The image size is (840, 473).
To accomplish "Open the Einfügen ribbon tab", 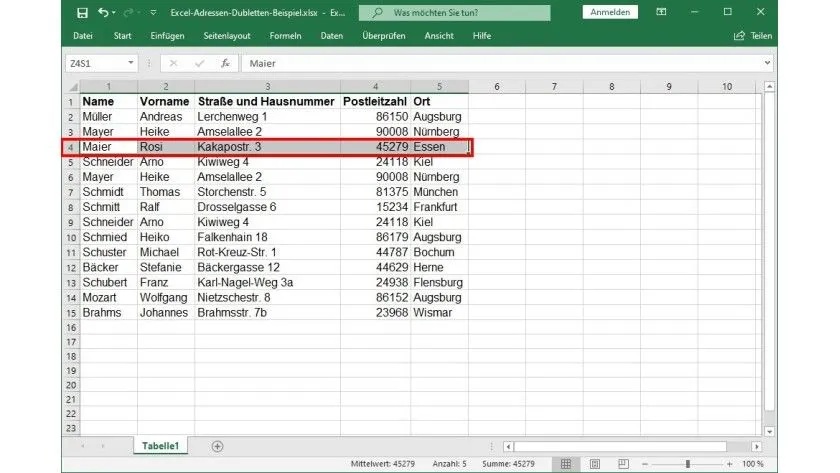I will click(167, 35).
